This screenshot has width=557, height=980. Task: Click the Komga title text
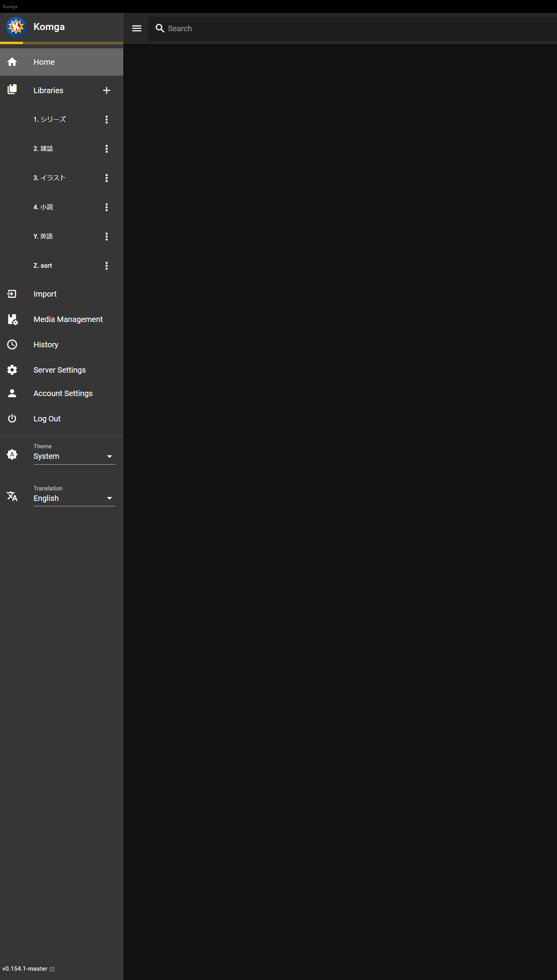(49, 27)
